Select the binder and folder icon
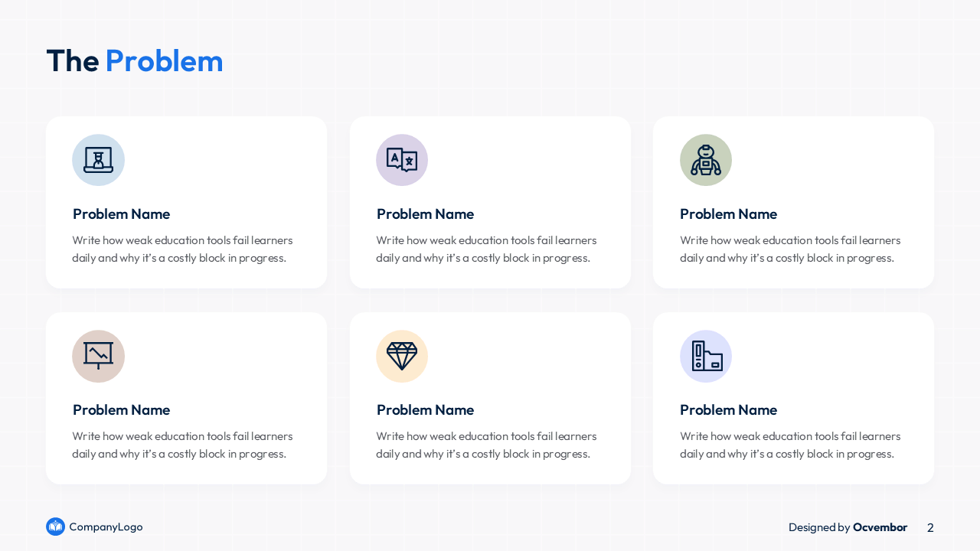Image resolution: width=980 pixels, height=551 pixels. pyautogui.click(x=705, y=356)
